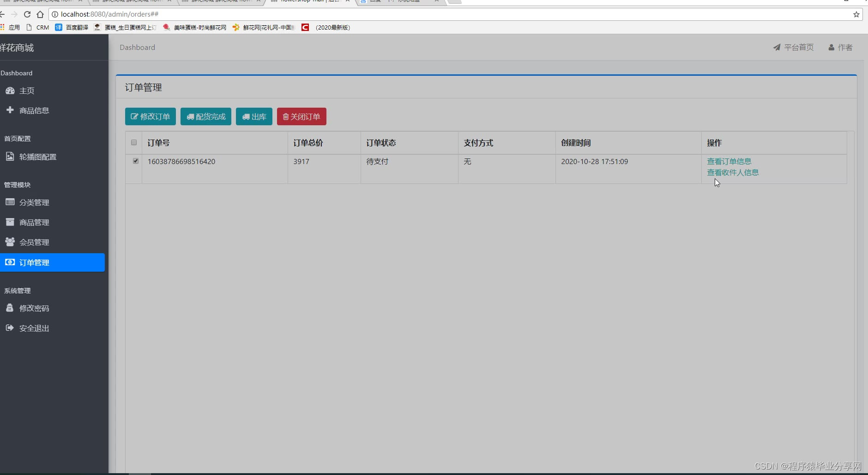Bookmark this page with the star icon

coord(856,14)
